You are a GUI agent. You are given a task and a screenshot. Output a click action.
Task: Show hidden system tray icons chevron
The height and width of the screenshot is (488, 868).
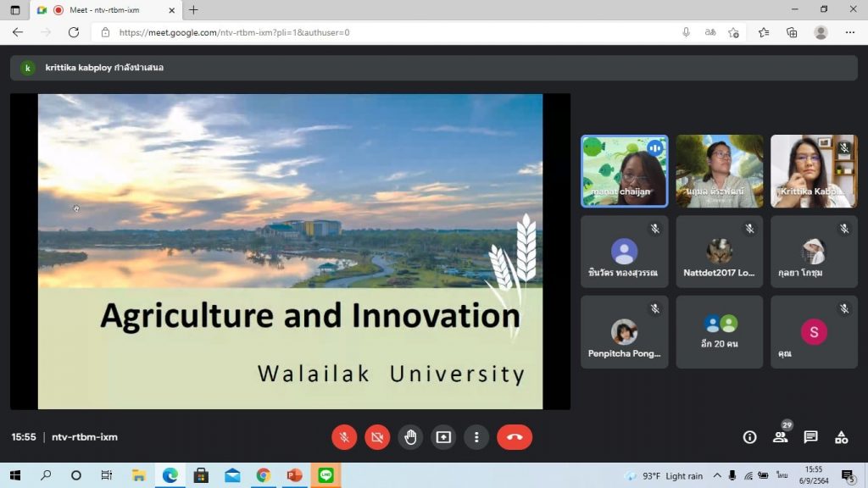click(x=717, y=475)
